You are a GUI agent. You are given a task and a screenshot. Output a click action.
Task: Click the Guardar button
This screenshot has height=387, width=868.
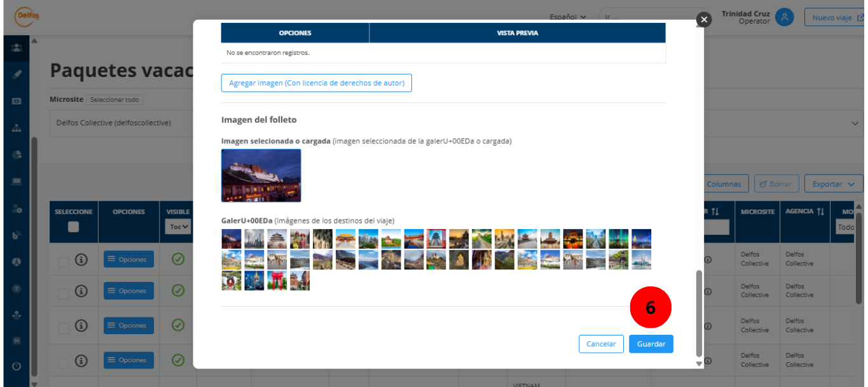(651, 344)
